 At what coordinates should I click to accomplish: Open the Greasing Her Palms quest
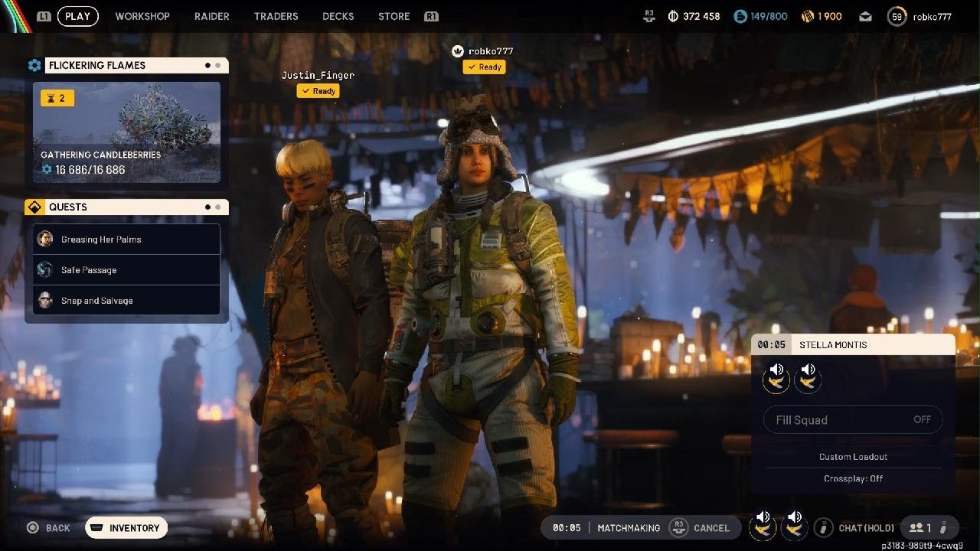[x=126, y=240]
